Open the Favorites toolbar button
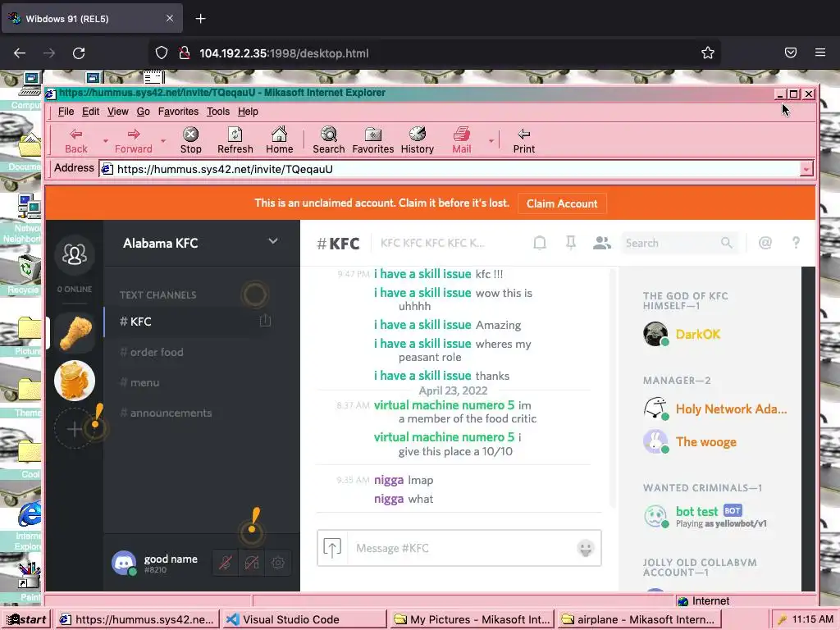The width and height of the screenshot is (840, 630). 373,140
